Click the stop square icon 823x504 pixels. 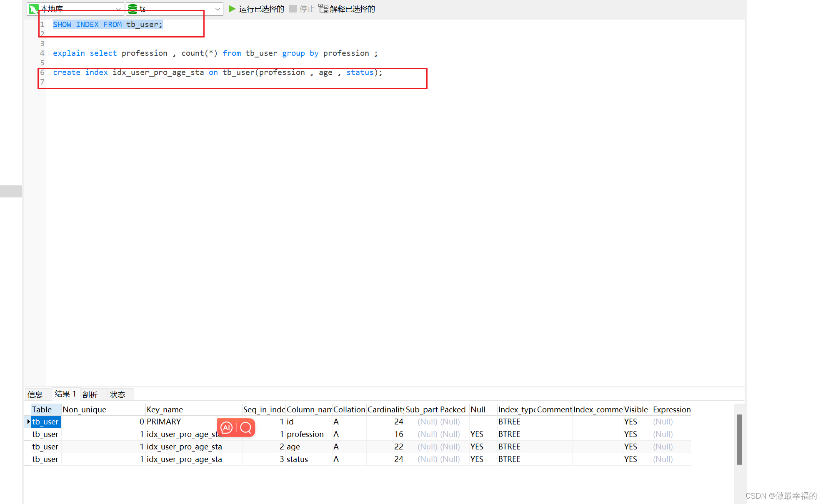293,9
